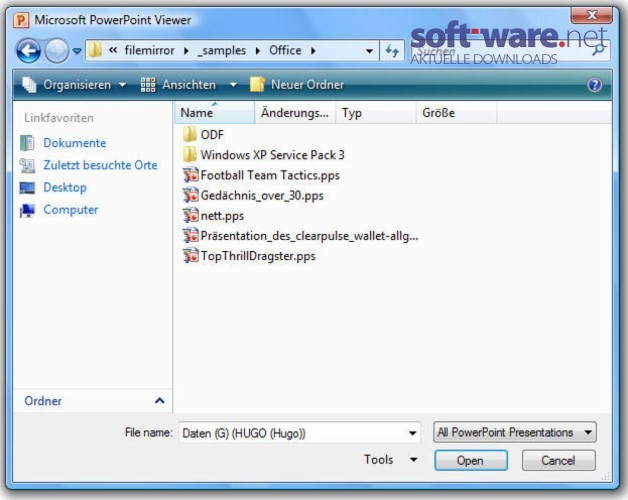Click the Open button
This screenshot has width=628, height=500.
pyautogui.click(x=471, y=460)
